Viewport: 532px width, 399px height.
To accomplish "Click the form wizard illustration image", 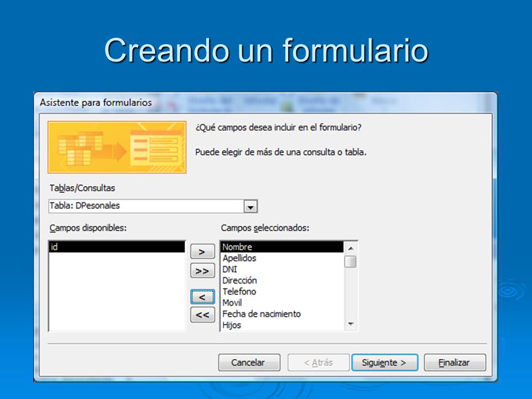I will 117,147.
